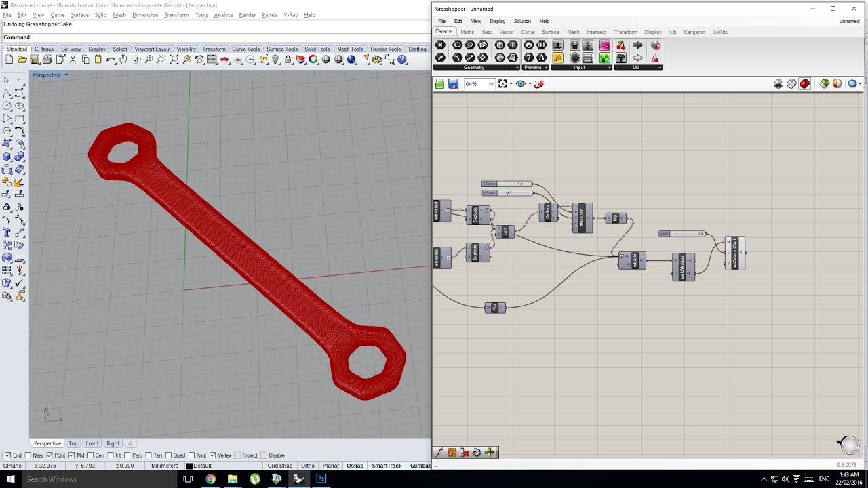Image resolution: width=868 pixels, height=488 pixels.
Task: Click the red car icon in Rhino toolbar
Action: point(224,60)
